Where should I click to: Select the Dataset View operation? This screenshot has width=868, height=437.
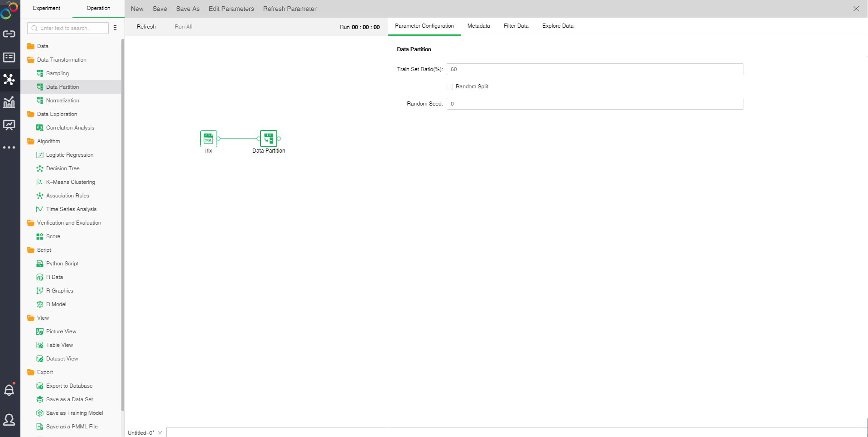tap(62, 359)
